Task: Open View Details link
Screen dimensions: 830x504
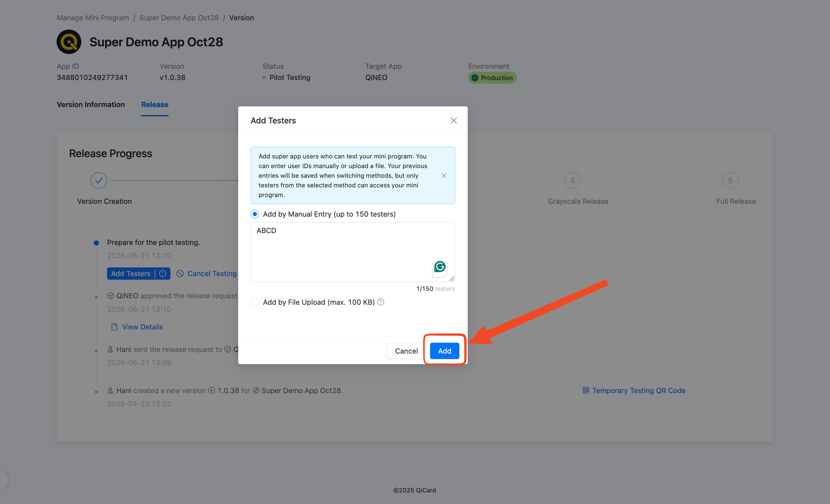Action: coord(142,327)
